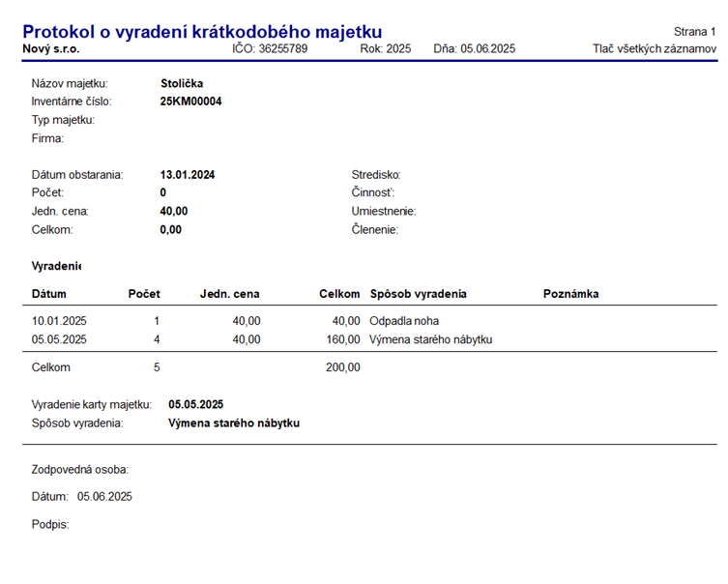Select the bold unit price "40,00" value
The height and width of the screenshot is (584, 728).
click(x=174, y=211)
